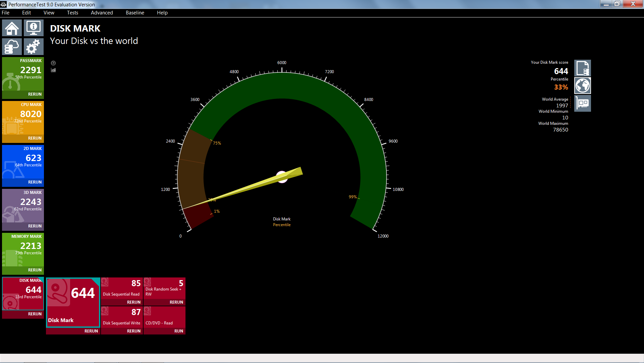Open the Advanced menu
Image resolution: width=644 pixels, height=363 pixels.
point(102,13)
